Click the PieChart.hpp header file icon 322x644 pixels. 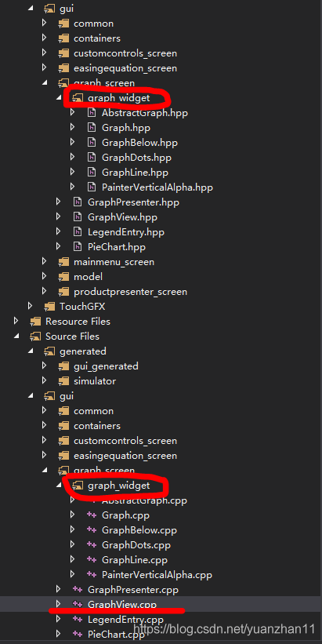point(78,247)
